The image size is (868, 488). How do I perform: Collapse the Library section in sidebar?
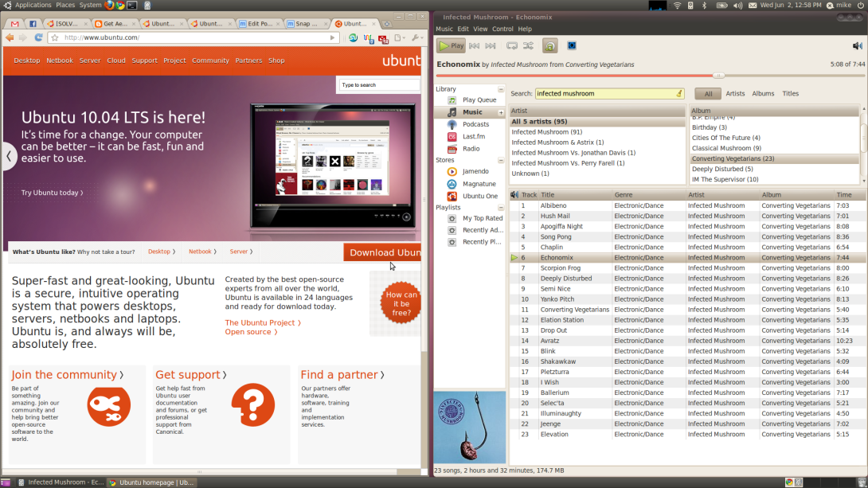point(501,89)
